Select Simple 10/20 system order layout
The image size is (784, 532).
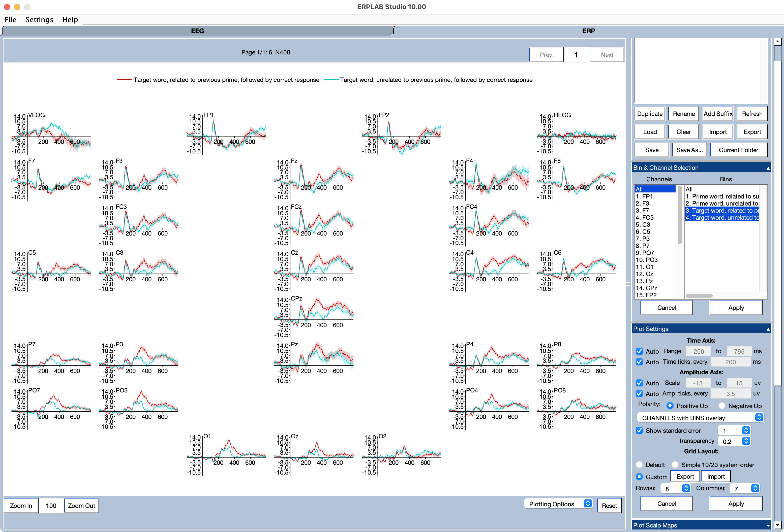click(675, 464)
